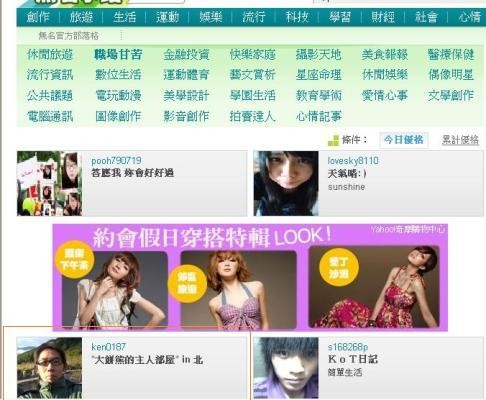This screenshot has width=486, height=400.
Task: Open the 財經 nav item
Action: point(383,17)
